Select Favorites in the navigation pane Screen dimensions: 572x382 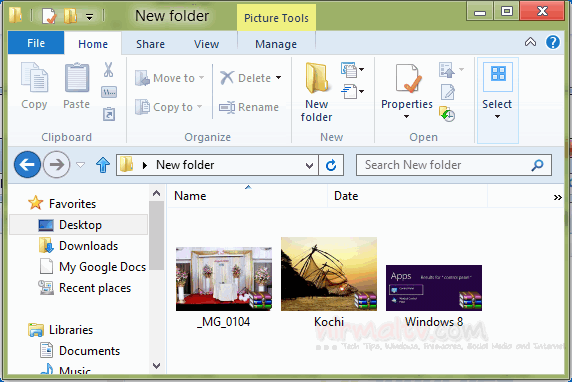pos(72,204)
